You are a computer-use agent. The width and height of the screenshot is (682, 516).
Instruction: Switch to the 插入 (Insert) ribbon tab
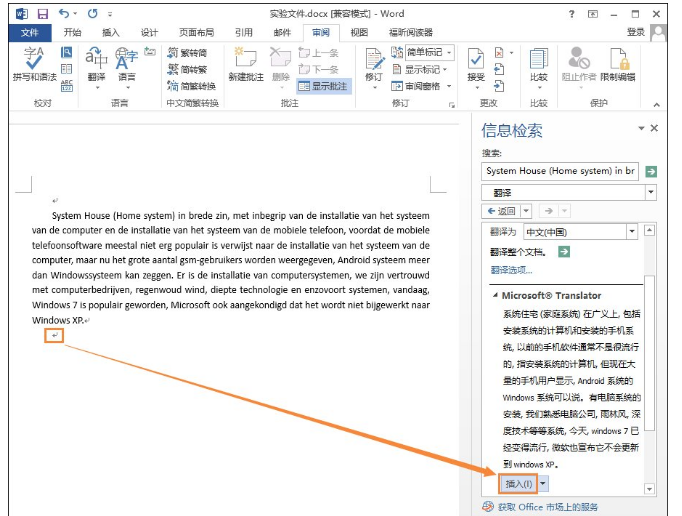pyautogui.click(x=110, y=32)
